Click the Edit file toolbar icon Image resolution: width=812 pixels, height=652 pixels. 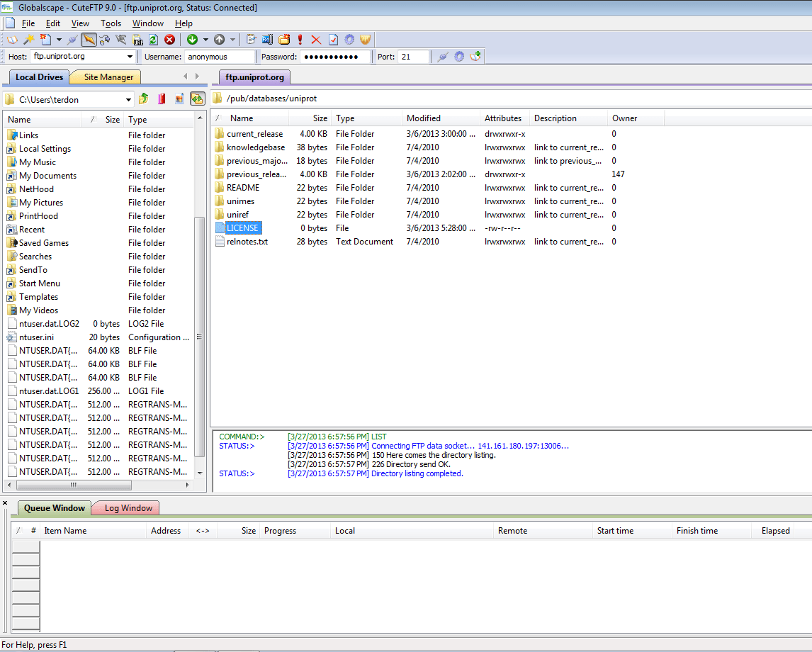251,40
